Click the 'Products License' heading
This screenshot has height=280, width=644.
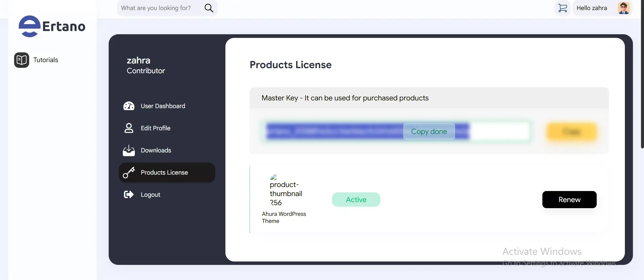pos(290,65)
